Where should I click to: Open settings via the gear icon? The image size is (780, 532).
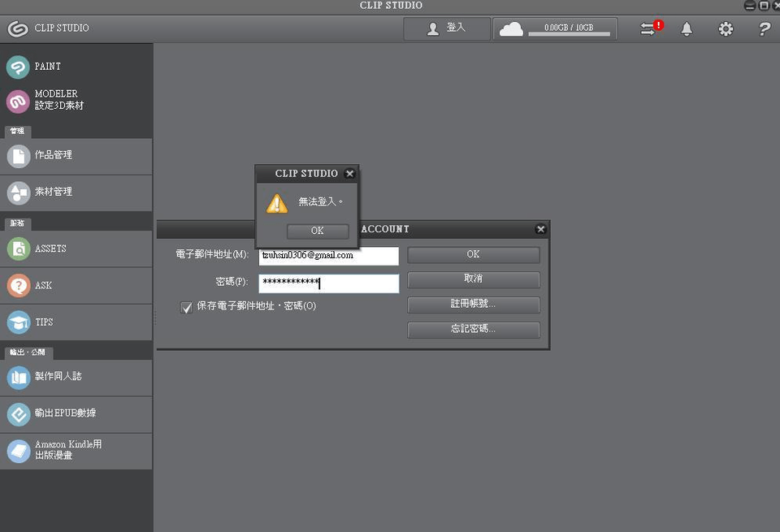pos(725,29)
